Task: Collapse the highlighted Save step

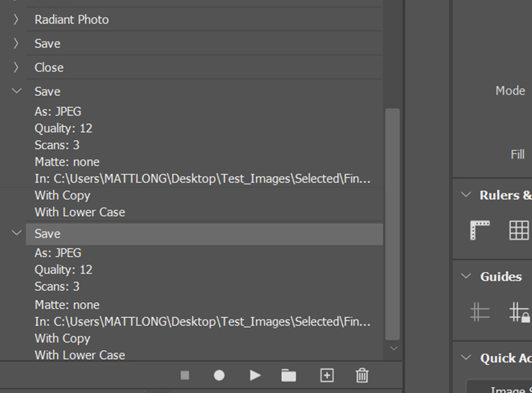Action: coord(16,233)
